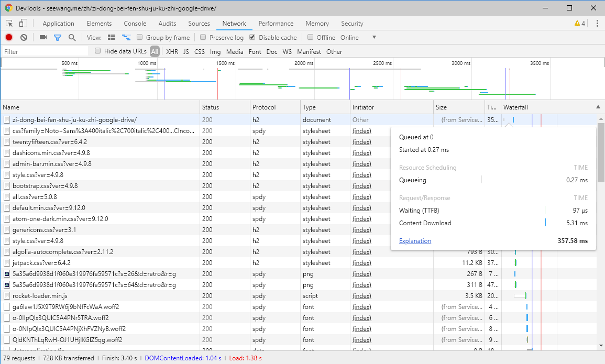Filter requests by XHR type
Viewport: 605px width, 364px height.
click(172, 52)
